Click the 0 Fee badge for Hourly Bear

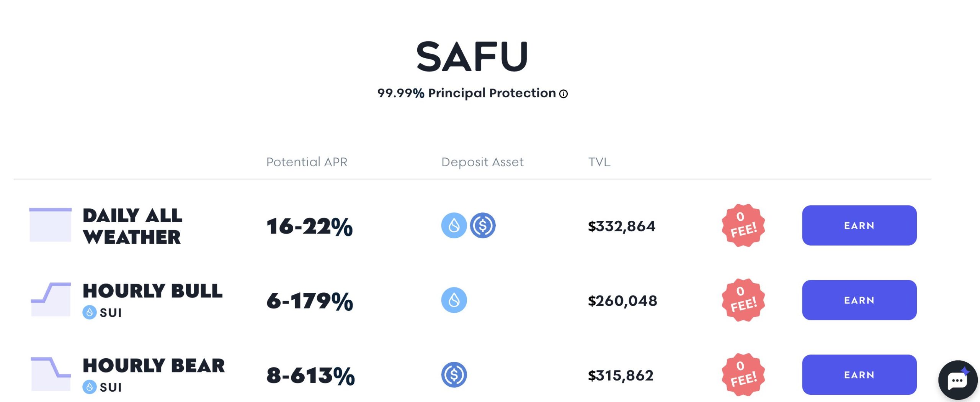(743, 375)
